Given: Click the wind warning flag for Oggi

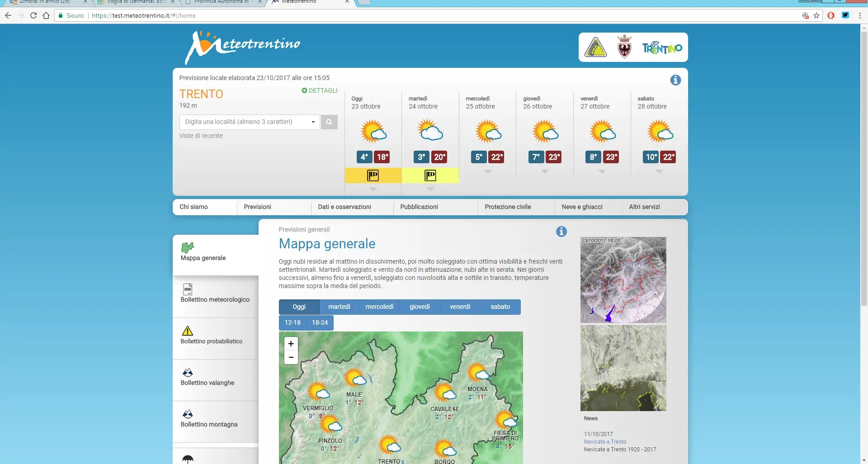Looking at the screenshot, I should point(373,175).
